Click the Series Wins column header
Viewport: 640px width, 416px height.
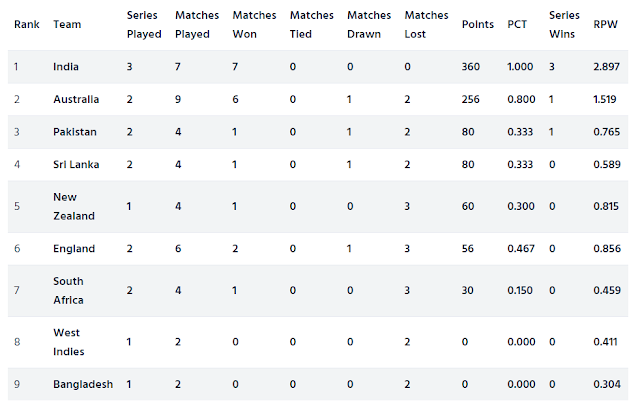point(564,24)
